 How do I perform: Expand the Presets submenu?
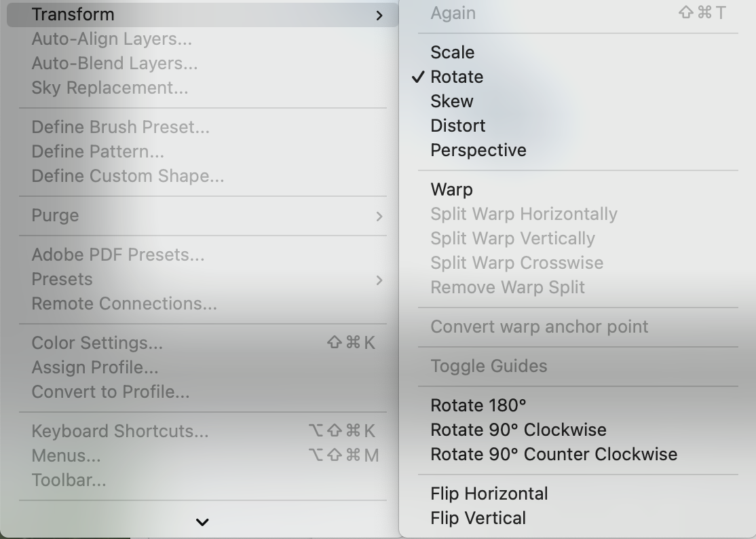point(62,279)
